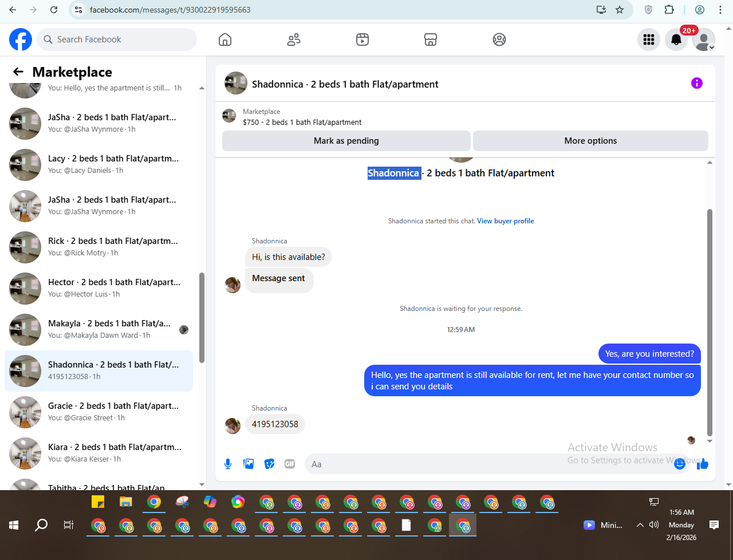This screenshot has width=733, height=560.
Task: Click the Mark as pending button
Action: pos(346,141)
